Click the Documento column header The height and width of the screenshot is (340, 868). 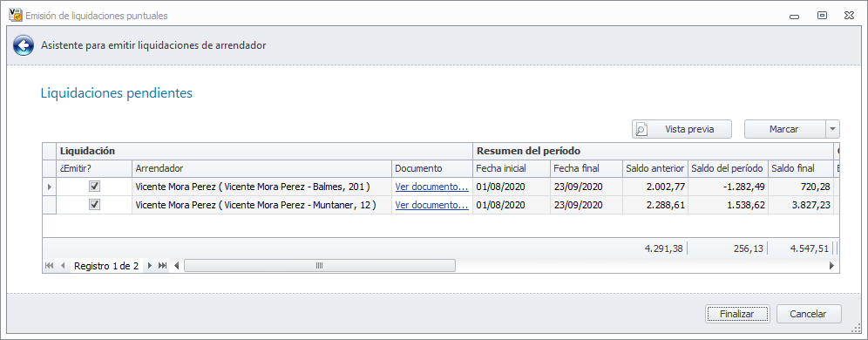tap(432, 168)
